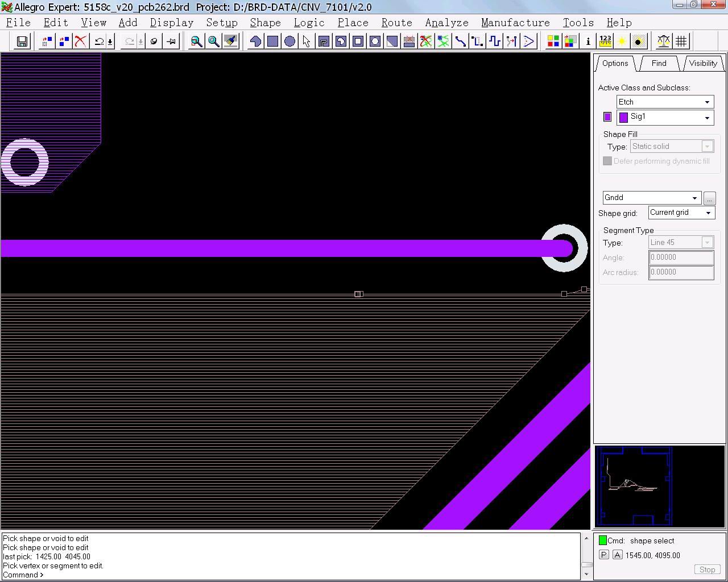Select the Shape Add Circle tool
The width and height of the screenshot is (728, 582).
tap(289, 41)
